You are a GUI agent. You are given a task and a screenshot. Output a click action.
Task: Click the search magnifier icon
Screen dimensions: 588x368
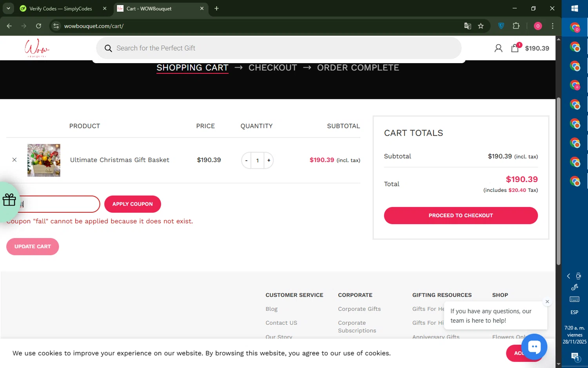click(108, 48)
